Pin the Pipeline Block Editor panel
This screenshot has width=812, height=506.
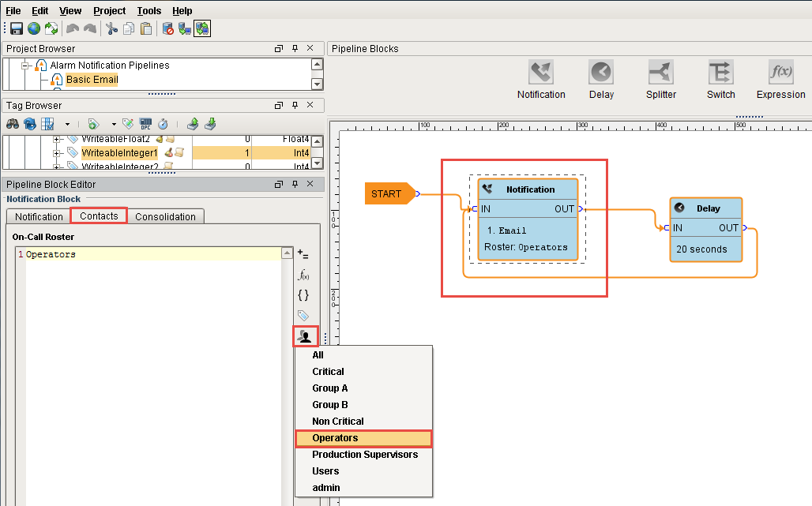pyautogui.click(x=295, y=185)
